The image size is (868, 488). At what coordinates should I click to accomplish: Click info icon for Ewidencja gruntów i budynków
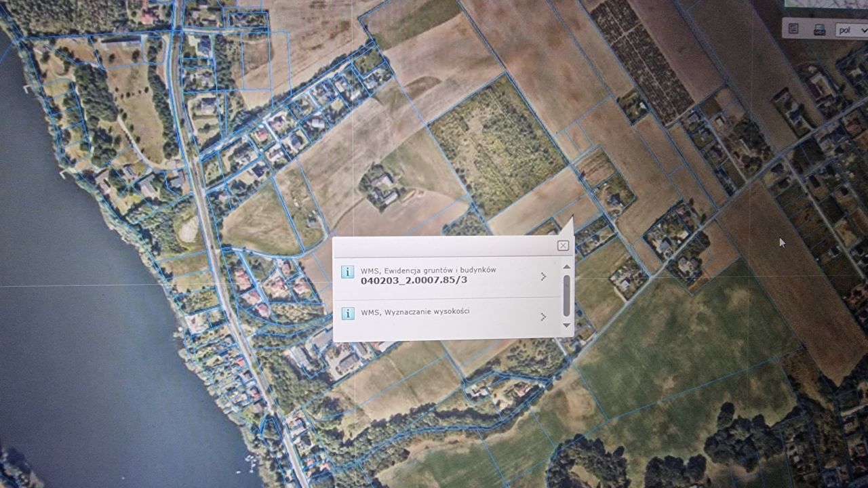347,272
